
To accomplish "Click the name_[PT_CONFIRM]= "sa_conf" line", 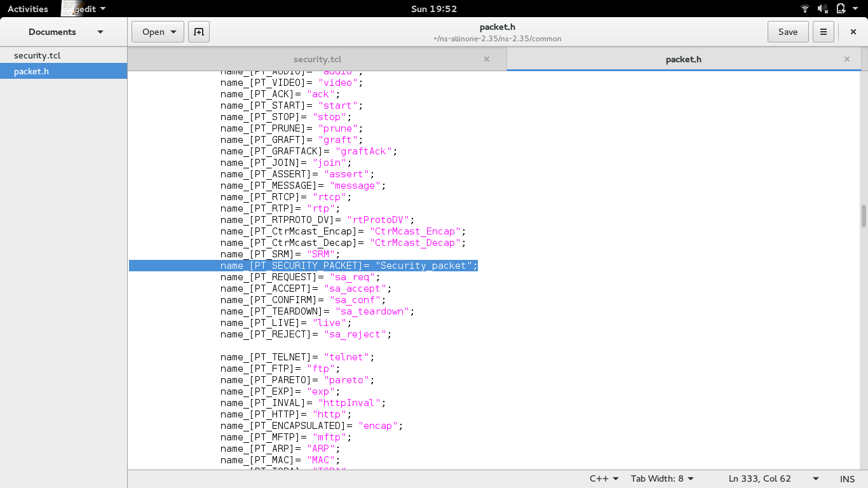I will click(x=303, y=300).
